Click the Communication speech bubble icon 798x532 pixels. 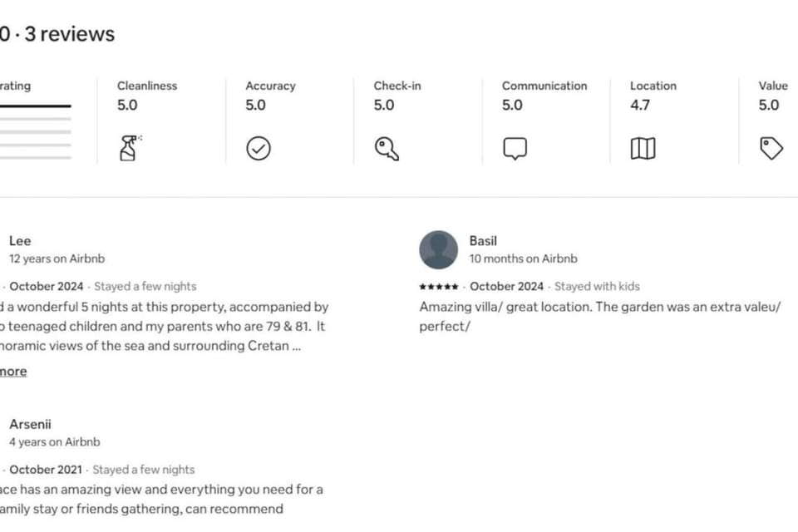coord(515,149)
